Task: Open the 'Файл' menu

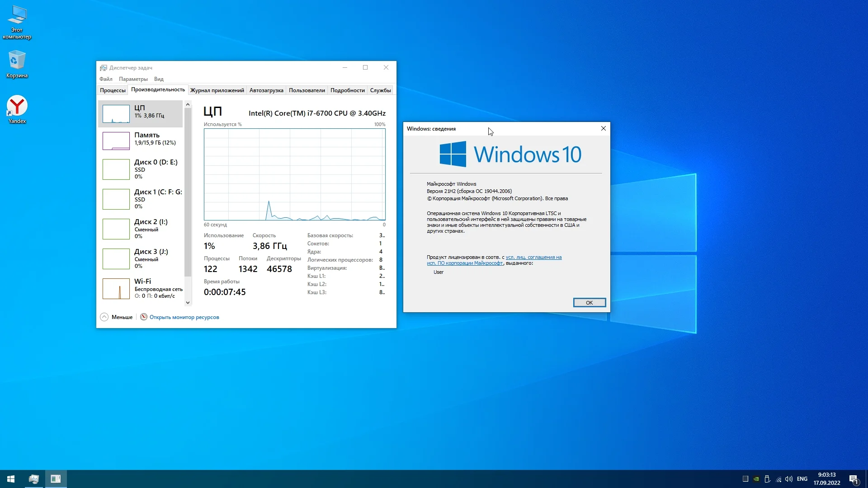Action: point(106,79)
